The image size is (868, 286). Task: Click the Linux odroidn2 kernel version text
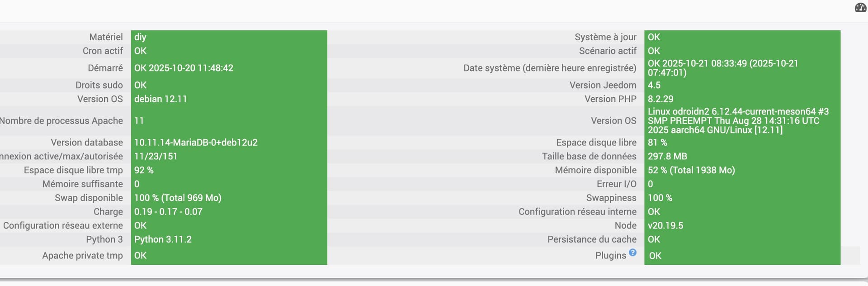738,121
